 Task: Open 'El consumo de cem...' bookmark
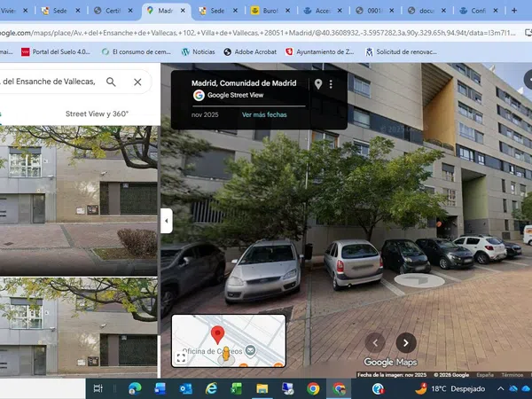[x=137, y=52]
